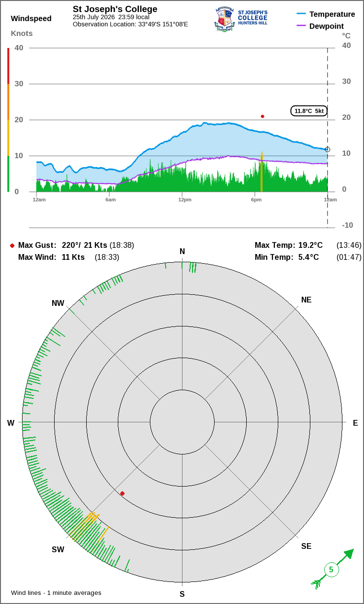Click the red max gust marker on compass
The width and height of the screenshot is (364, 604).
click(122, 493)
